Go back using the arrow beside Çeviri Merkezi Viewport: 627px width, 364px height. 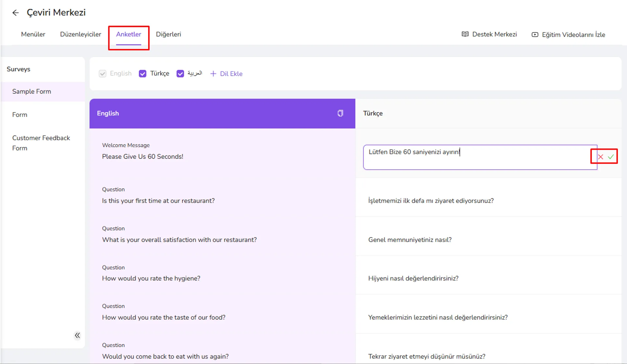click(x=15, y=13)
